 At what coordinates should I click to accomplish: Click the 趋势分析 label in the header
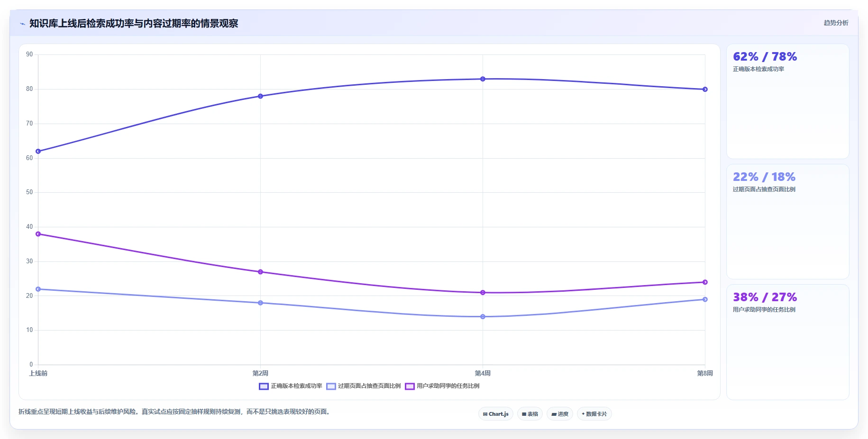[x=836, y=23]
